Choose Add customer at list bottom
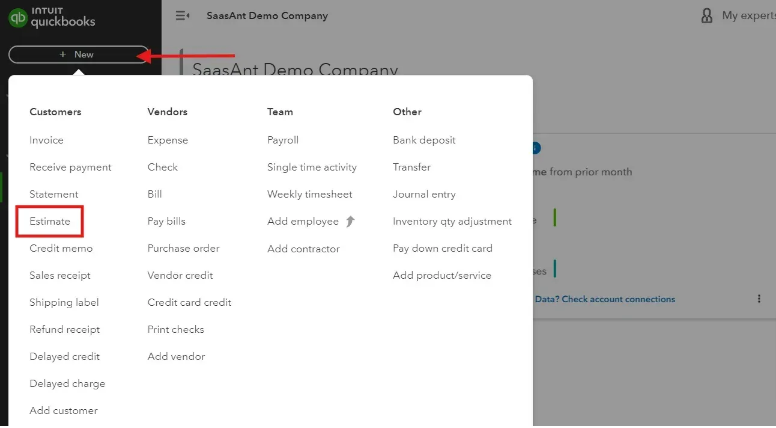Image resolution: width=776 pixels, height=428 pixels. tap(63, 410)
